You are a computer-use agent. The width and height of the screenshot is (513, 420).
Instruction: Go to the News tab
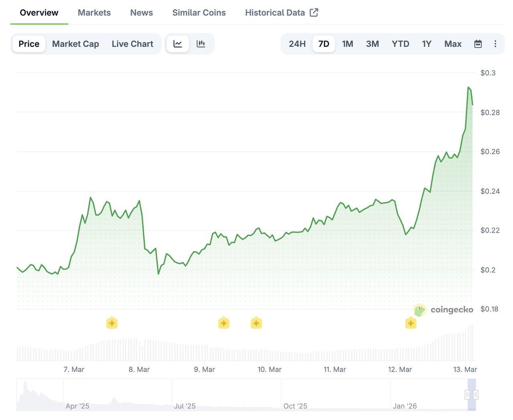pyautogui.click(x=141, y=12)
